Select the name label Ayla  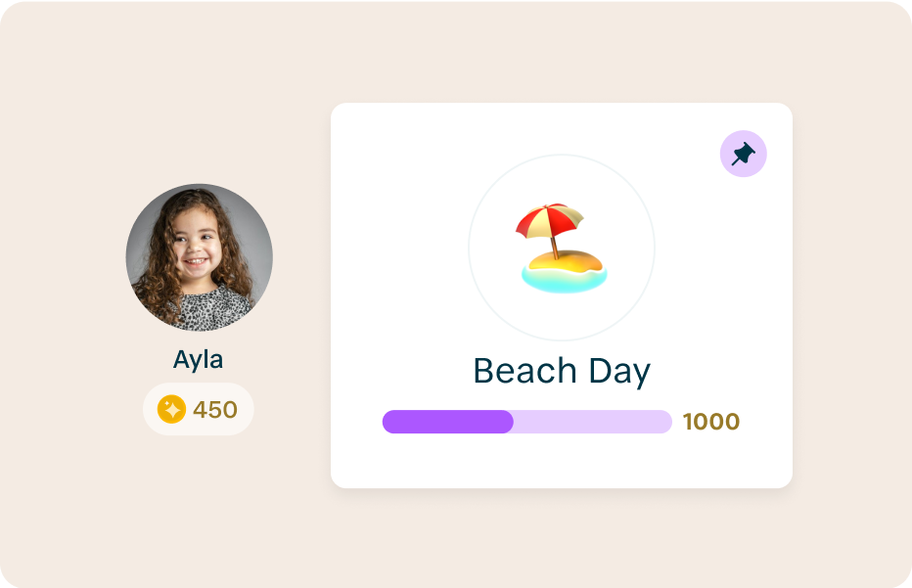point(199,359)
